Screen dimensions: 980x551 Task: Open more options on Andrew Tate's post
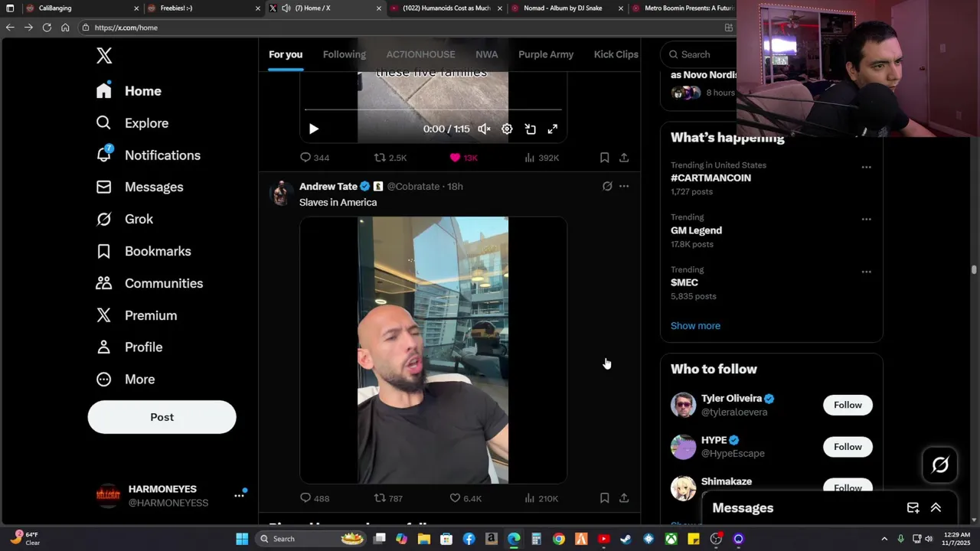click(624, 186)
